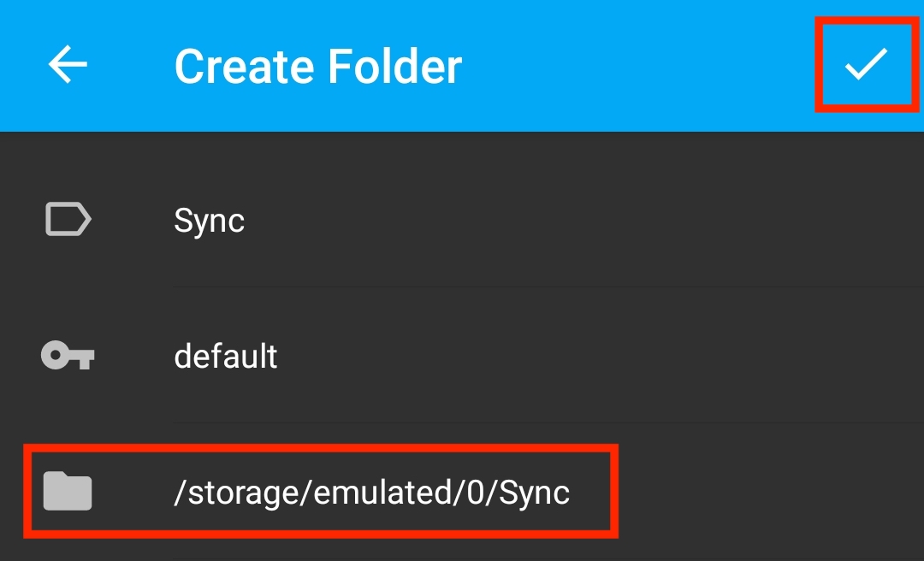This screenshot has height=561, width=924.
Task: Confirm folder creation with the checkmark
Action: coord(866,63)
